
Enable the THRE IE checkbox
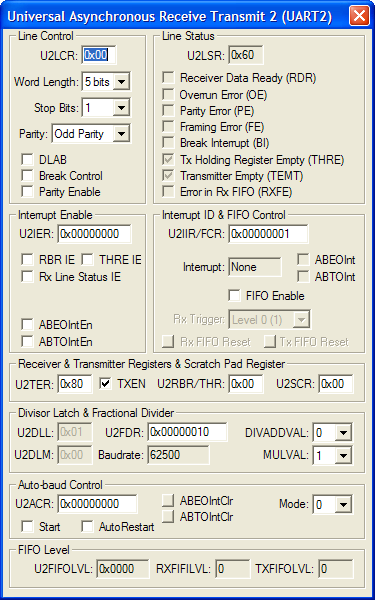tap(88, 260)
